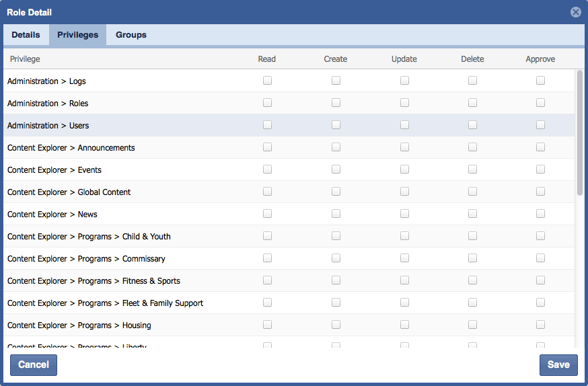
Task: Check Read for Programs > Fleet & Family Support
Action: click(x=267, y=303)
